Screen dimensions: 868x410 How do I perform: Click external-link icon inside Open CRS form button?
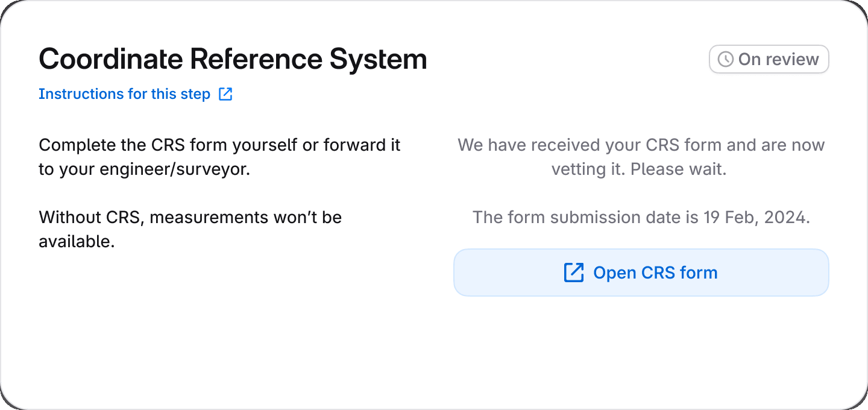[574, 273]
